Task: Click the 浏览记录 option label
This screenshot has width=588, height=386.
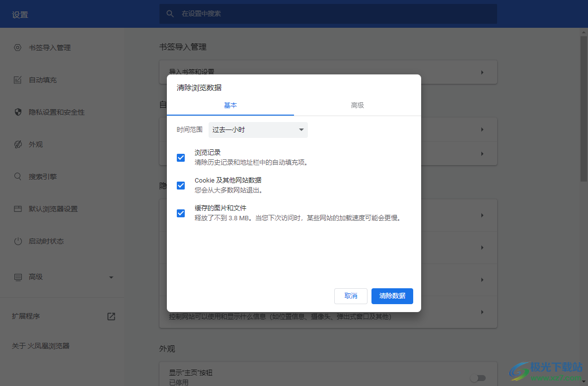Action: pos(208,152)
